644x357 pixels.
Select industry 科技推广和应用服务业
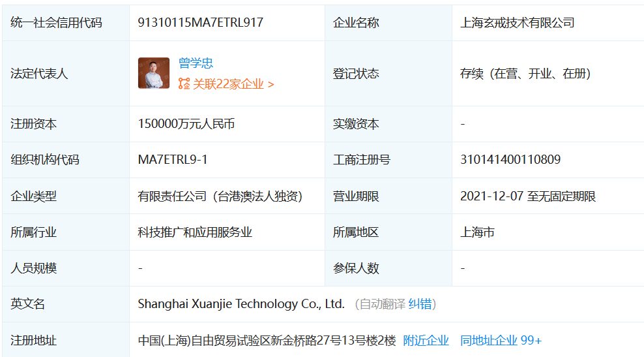[x=195, y=232]
